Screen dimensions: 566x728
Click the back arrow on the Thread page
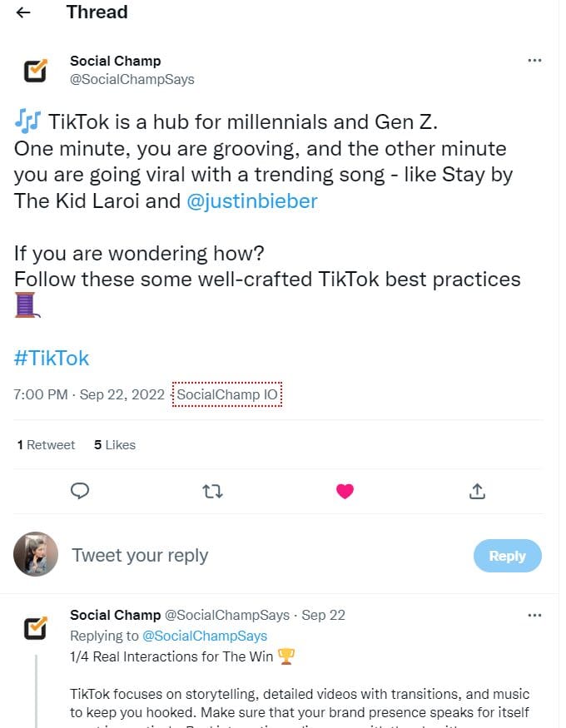23,12
